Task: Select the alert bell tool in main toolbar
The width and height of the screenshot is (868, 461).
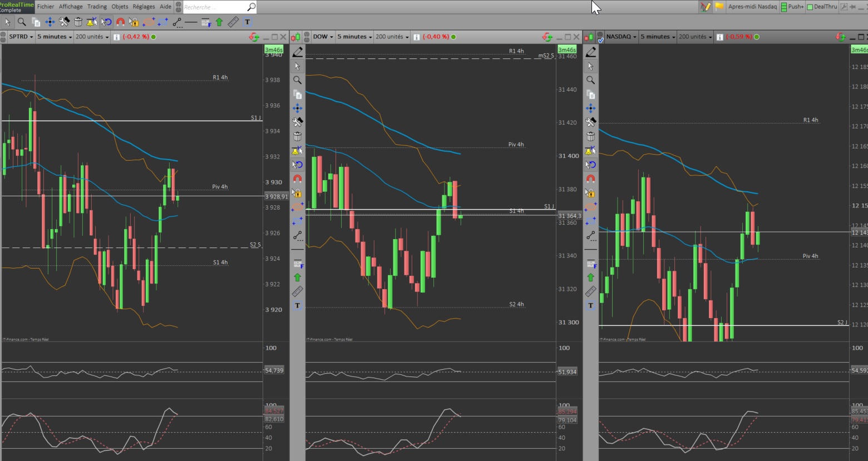Action: click(92, 22)
